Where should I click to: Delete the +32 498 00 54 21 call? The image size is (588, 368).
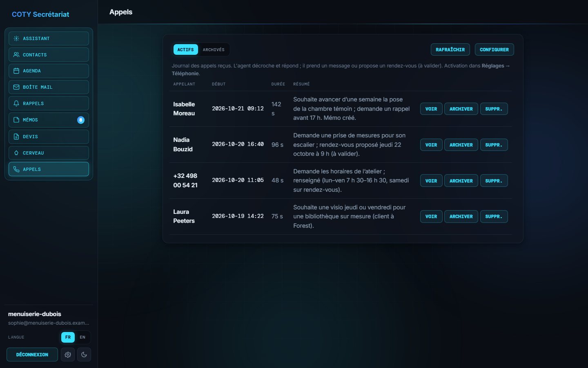(x=494, y=181)
